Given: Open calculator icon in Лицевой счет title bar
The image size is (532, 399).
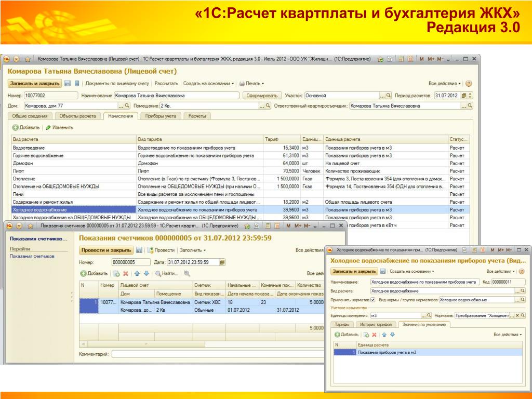Looking at the screenshot, I should click(401, 59).
